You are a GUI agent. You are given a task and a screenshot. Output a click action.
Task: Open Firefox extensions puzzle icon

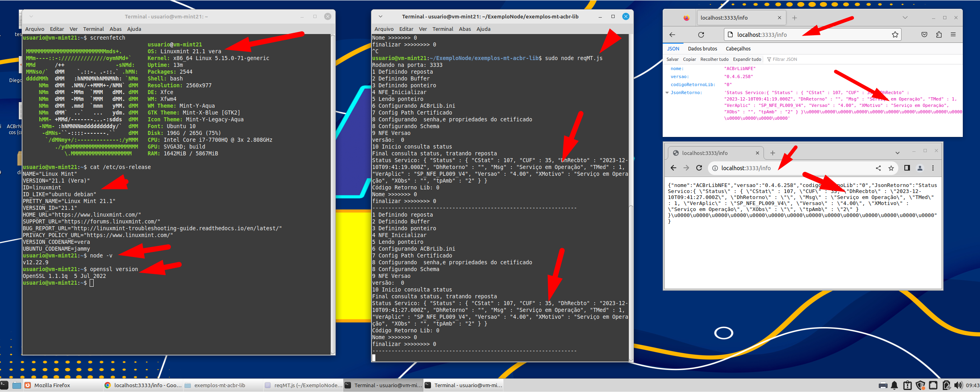[x=939, y=35]
